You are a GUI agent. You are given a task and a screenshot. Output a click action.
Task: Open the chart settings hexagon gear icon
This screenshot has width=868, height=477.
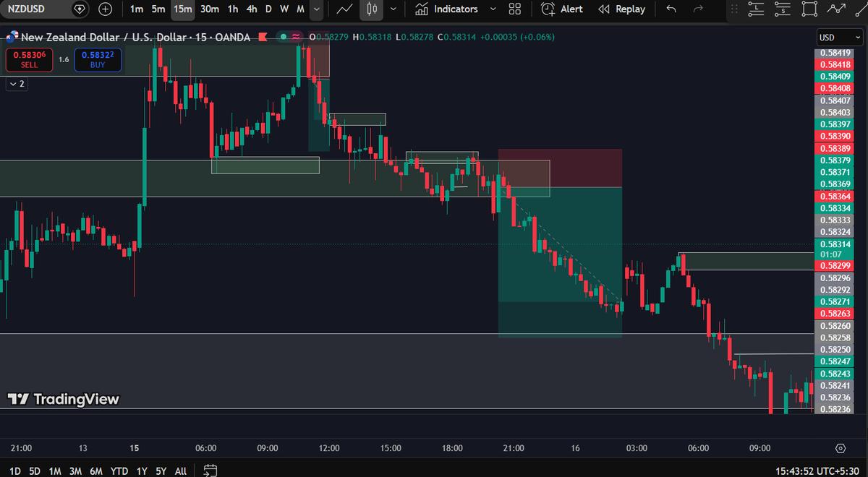[841, 448]
